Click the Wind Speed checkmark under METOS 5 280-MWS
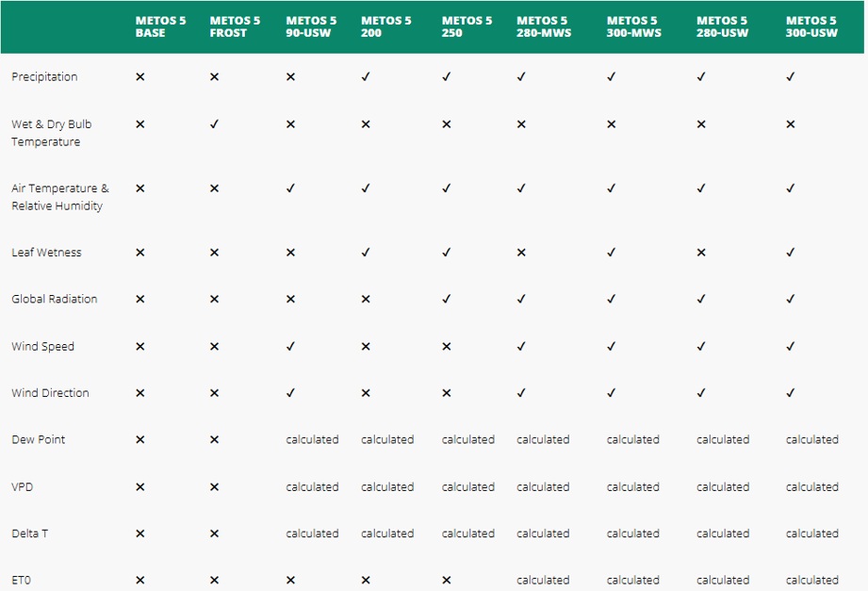 click(521, 346)
